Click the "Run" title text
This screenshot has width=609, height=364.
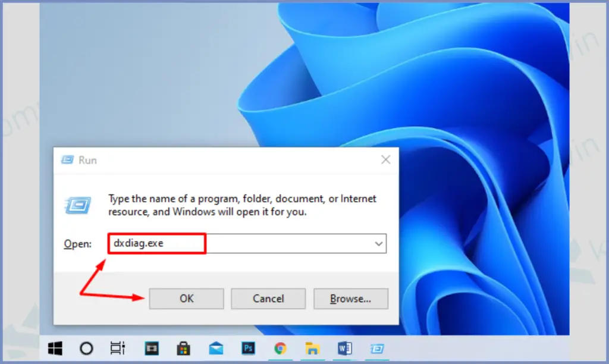pyautogui.click(x=87, y=160)
